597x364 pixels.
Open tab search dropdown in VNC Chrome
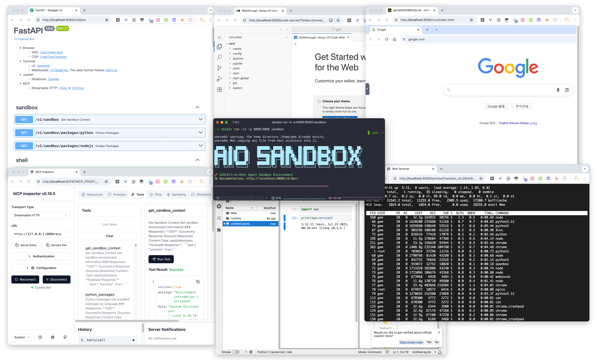click(436, 30)
